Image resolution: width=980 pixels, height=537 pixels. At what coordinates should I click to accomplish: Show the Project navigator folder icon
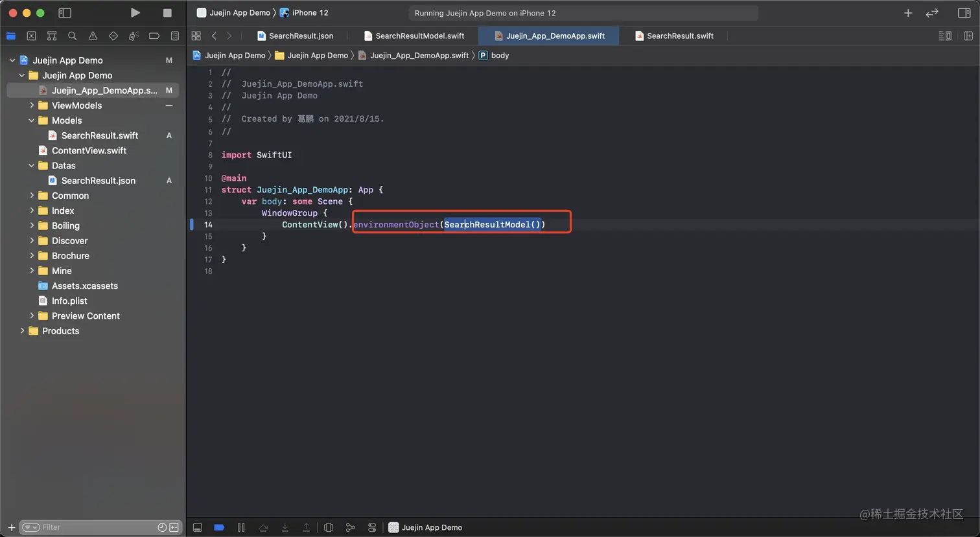(11, 36)
